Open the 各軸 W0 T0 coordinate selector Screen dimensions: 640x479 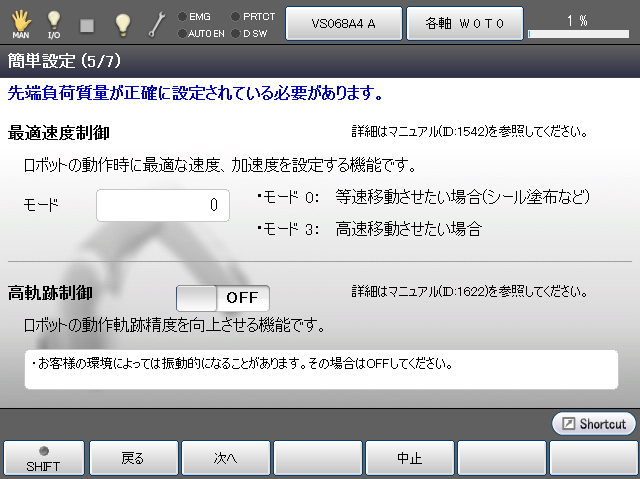pos(464,22)
